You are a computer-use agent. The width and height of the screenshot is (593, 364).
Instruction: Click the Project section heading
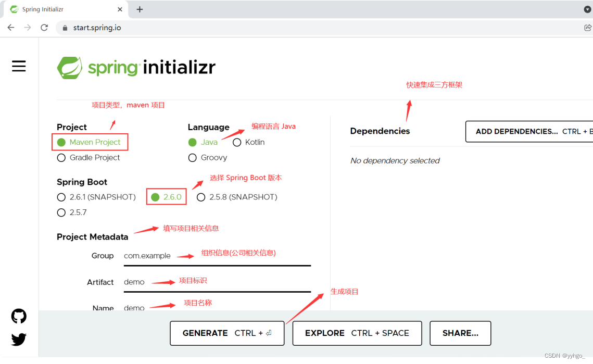pos(71,127)
